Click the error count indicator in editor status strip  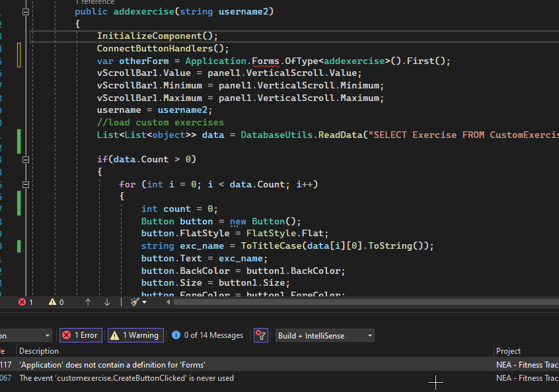click(x=26, y=302)
